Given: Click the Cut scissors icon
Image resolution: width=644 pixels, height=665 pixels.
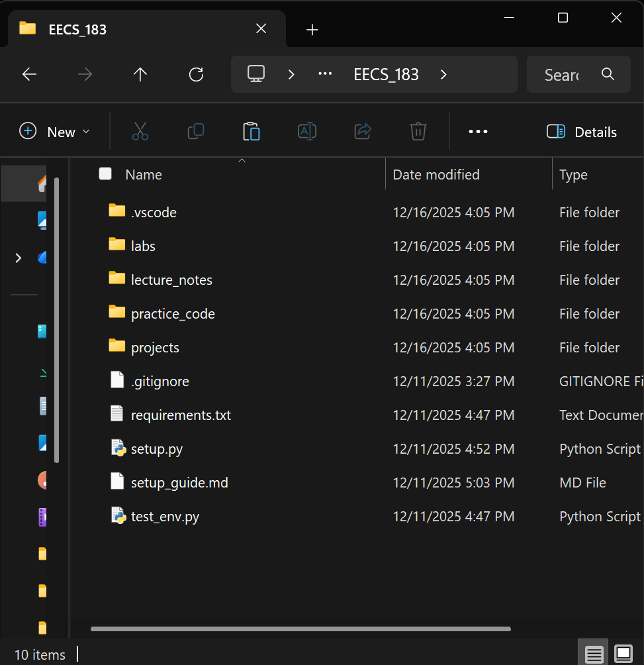Looking at the screenshot, I should pyautogui.click(x=140, y=131).
